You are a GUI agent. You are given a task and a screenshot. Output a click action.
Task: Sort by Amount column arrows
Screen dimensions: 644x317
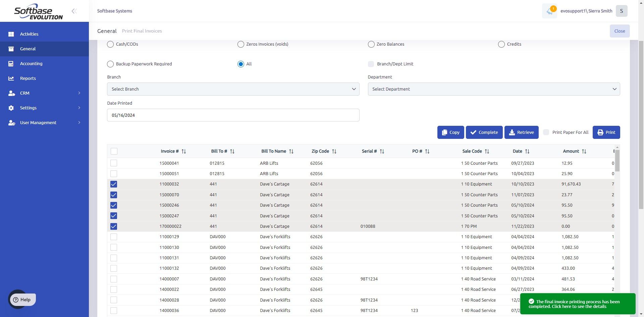point(584,151)
